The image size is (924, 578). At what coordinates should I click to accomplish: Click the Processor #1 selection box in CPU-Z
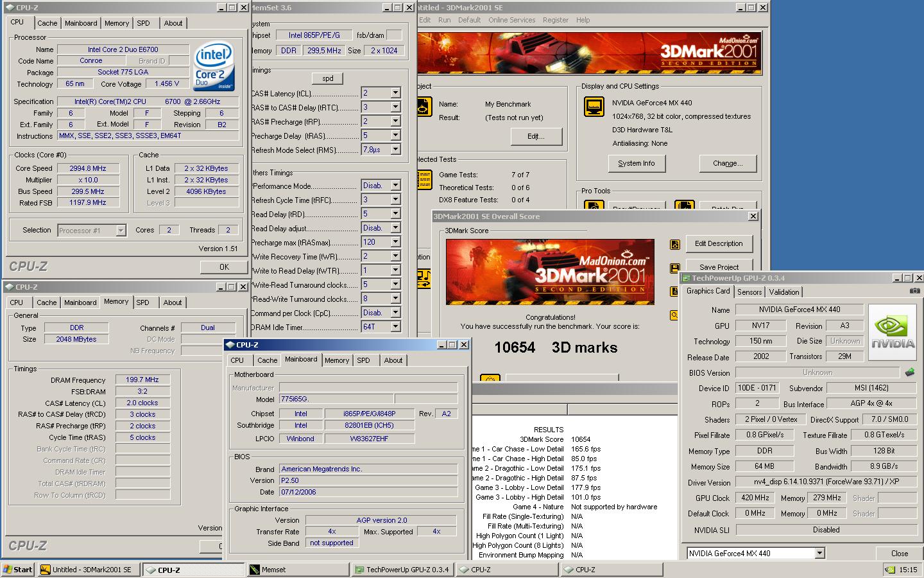(x=91, y=230)
